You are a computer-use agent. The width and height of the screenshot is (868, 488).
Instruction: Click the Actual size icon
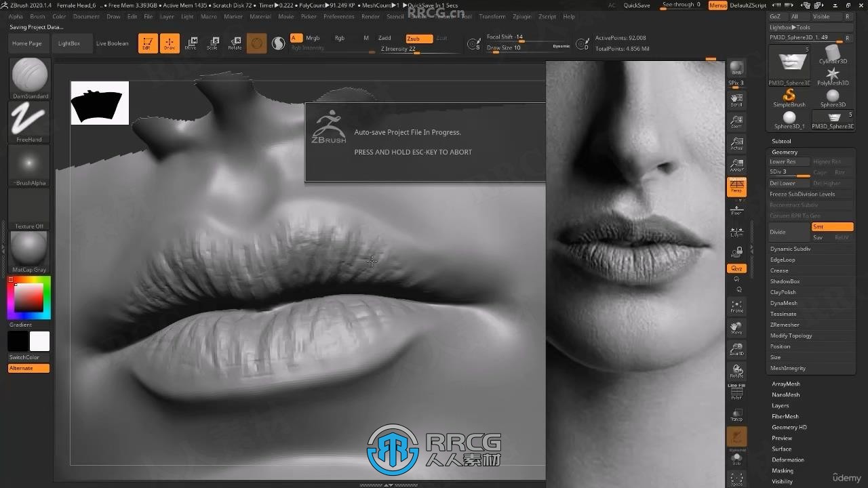pyautogui.click(x=736, y=144)
